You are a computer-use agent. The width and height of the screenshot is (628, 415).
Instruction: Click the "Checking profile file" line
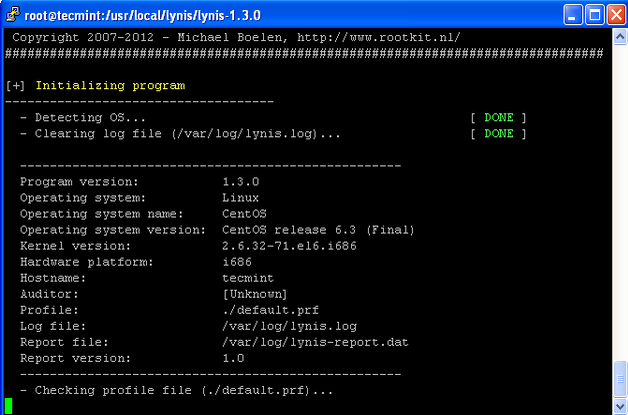pos(177,391)
